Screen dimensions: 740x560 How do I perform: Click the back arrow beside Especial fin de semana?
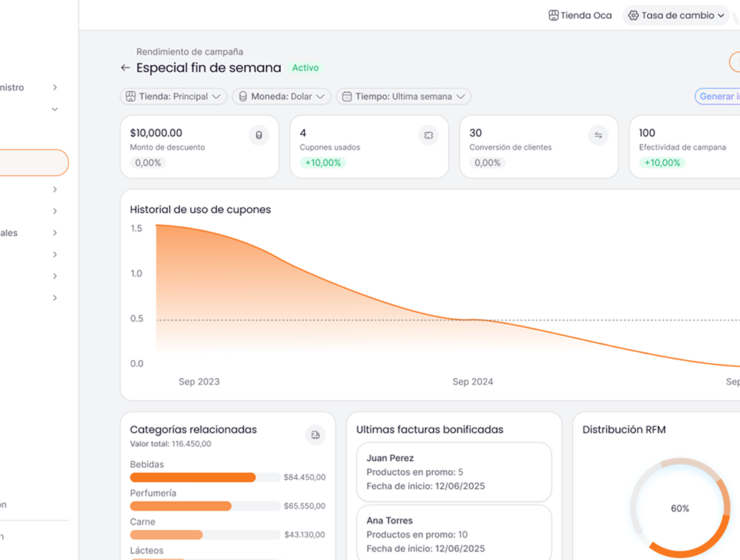point(125,68)
